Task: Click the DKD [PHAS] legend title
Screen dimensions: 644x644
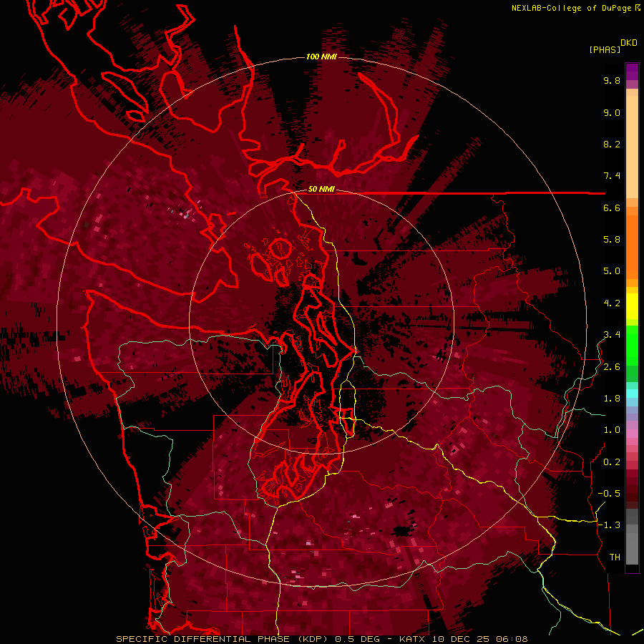Action: tap(613, 47)
